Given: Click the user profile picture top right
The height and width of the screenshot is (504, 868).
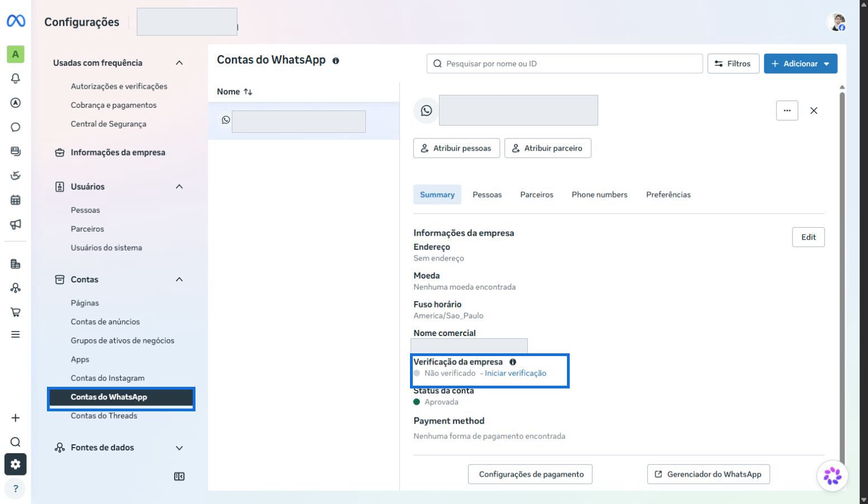Looking at the screenshot, I should point(836,22).
